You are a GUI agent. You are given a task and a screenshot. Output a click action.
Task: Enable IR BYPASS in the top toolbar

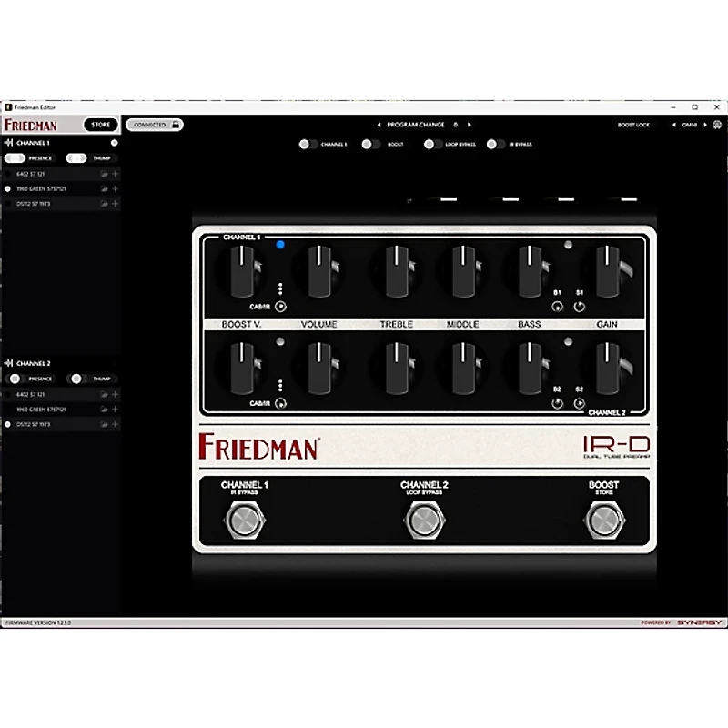[493, 143]
